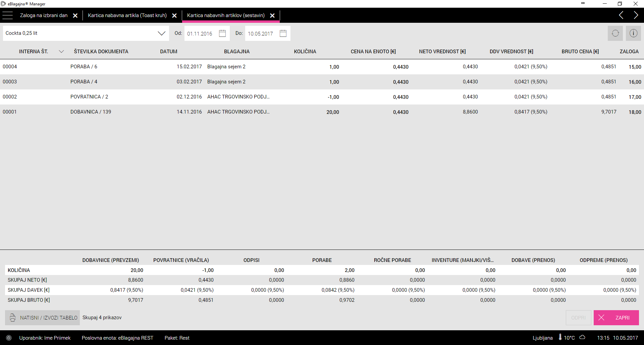The width and height of the screenshot is (644, 345).
Task: Open calendar picker for Do date
Action: [x=283, y=33]
